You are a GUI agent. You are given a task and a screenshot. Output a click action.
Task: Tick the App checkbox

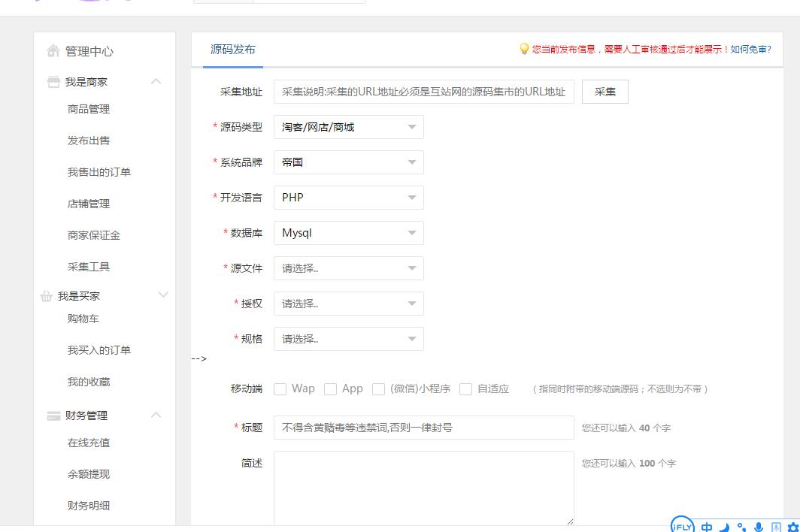tap(330, 389)
